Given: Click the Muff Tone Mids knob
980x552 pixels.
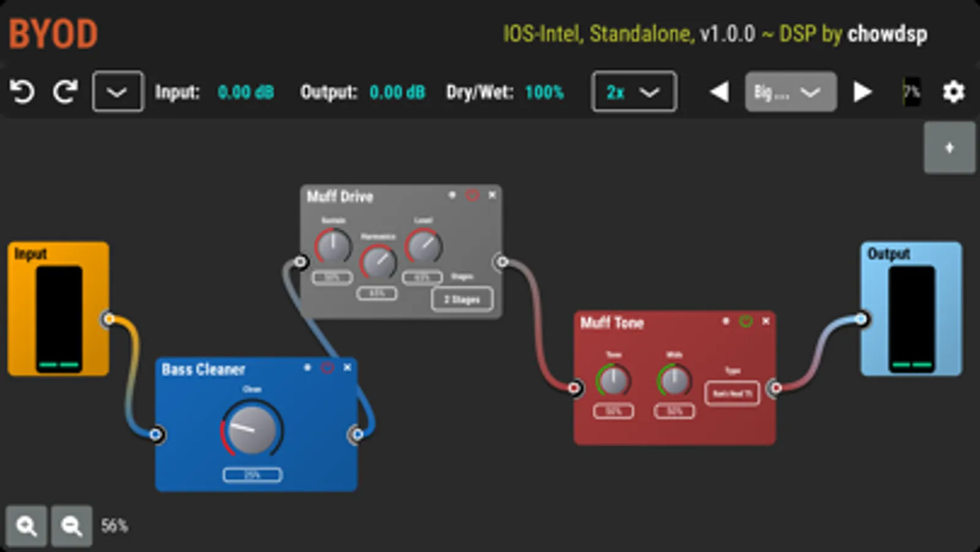Looking at the screenshot, I should pyautogui.click(x=674, y=380).
